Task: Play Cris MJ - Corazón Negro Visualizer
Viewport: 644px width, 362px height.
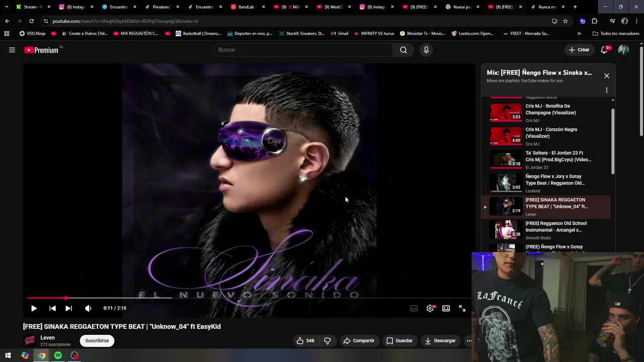Action: 546,136
